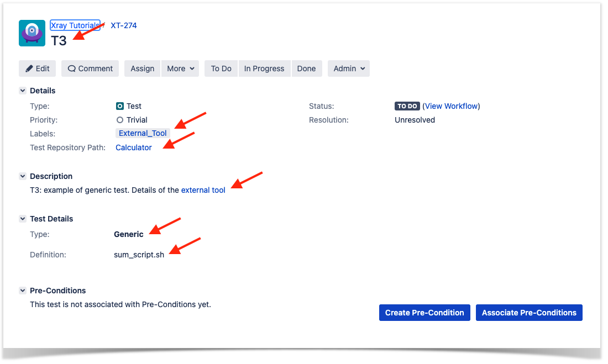Click the sum_script.sh definition text
The width and height of the screenshot is (608, 364).
click(139, 255)
